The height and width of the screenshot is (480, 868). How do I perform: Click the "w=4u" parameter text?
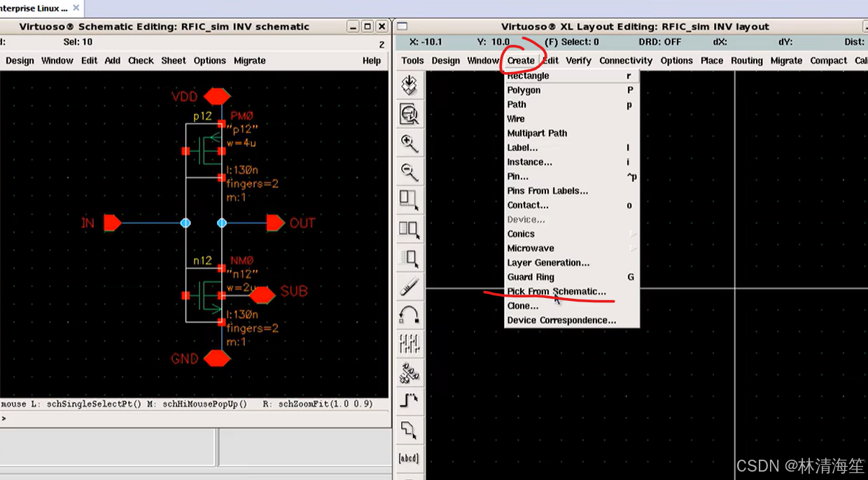click(241, 143)
